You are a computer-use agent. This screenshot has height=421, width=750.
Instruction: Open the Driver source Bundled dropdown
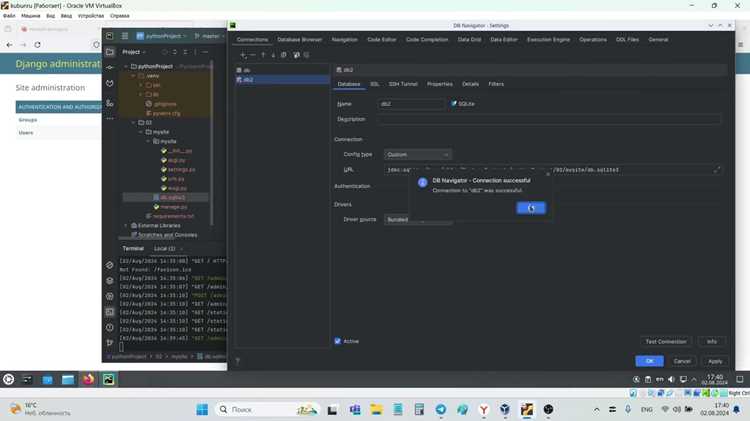[x=418, y=220]
